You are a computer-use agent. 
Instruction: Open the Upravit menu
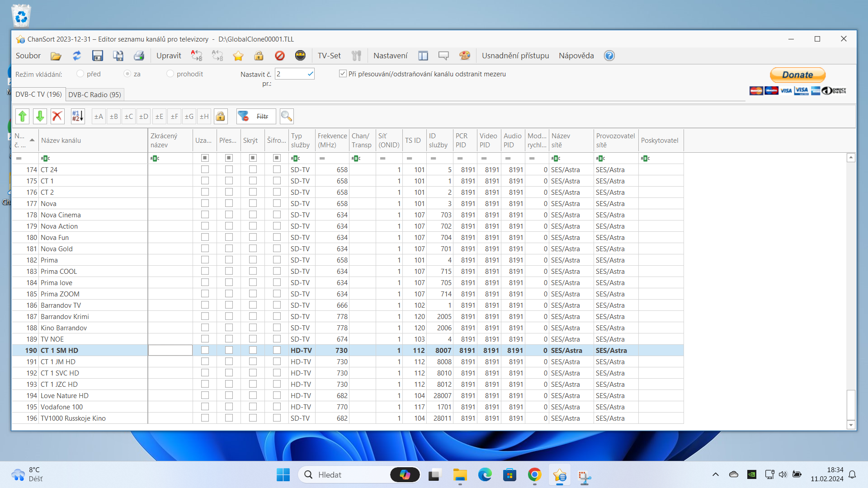169,56
